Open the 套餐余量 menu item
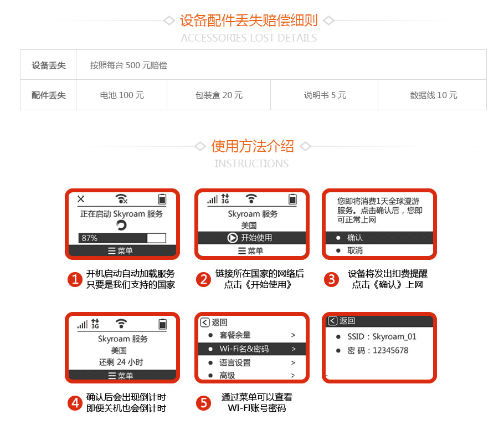The image size is (504, 430). 251,335
